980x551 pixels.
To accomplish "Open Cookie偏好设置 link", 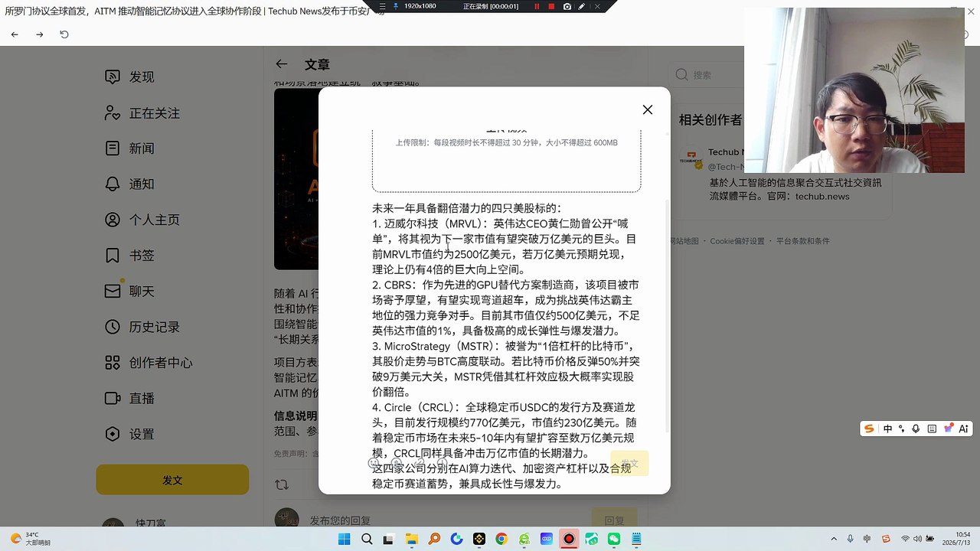I will point(737,241).
